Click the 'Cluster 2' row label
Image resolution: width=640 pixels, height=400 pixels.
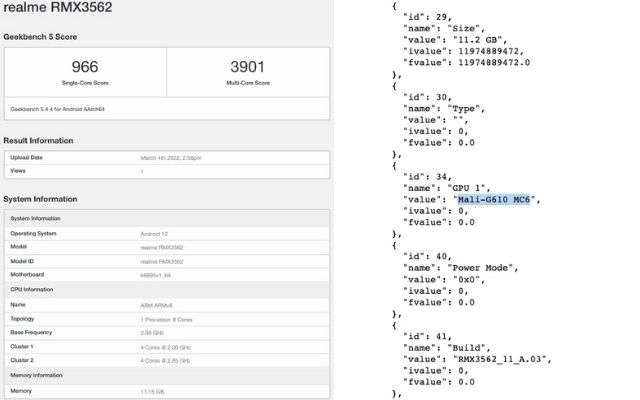click(22, 360)
